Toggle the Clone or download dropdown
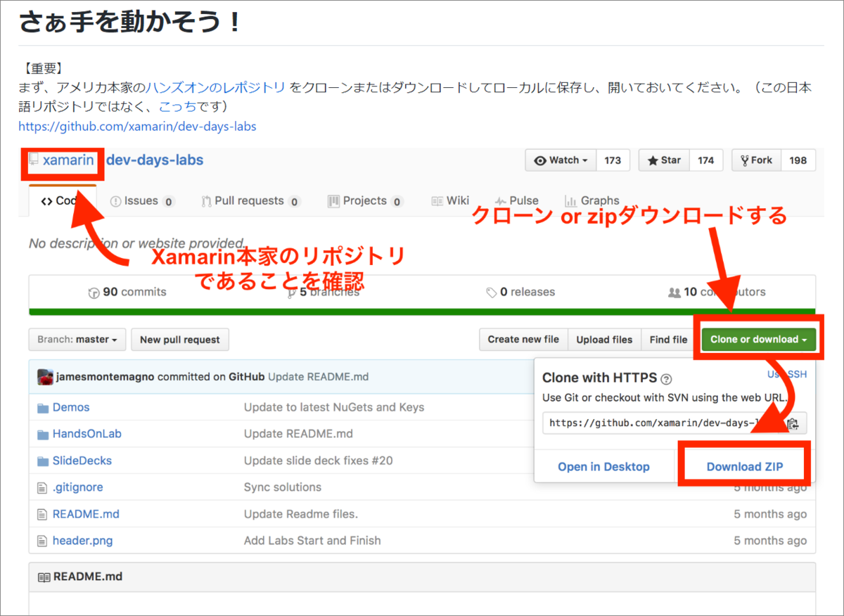844x616 pixels. coord(759,340)
